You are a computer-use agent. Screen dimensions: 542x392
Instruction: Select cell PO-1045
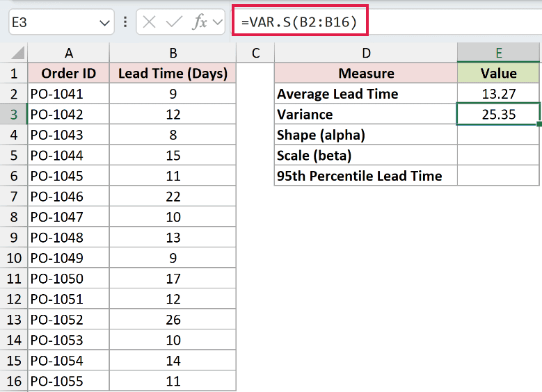tap(68, 176)
